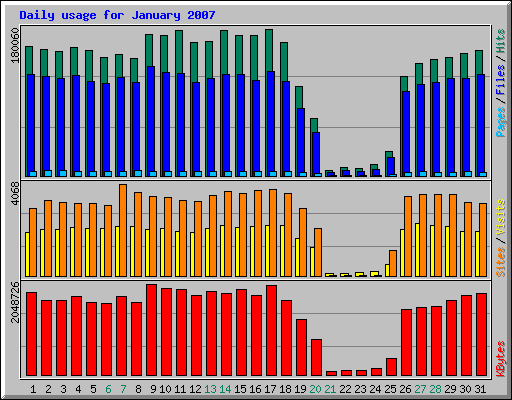This screenshot has height=400, width=512.
Task: Click day 1 on the x-axis
Action: coord(33,389)
